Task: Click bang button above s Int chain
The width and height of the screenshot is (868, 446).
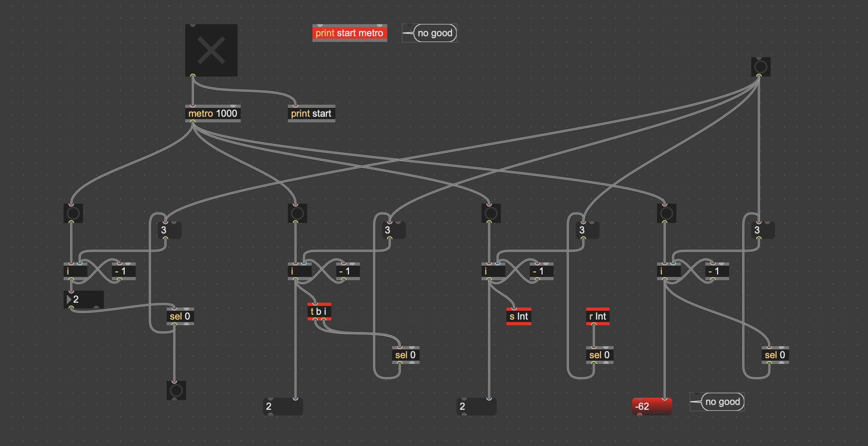Action: [x=491, y=213]
